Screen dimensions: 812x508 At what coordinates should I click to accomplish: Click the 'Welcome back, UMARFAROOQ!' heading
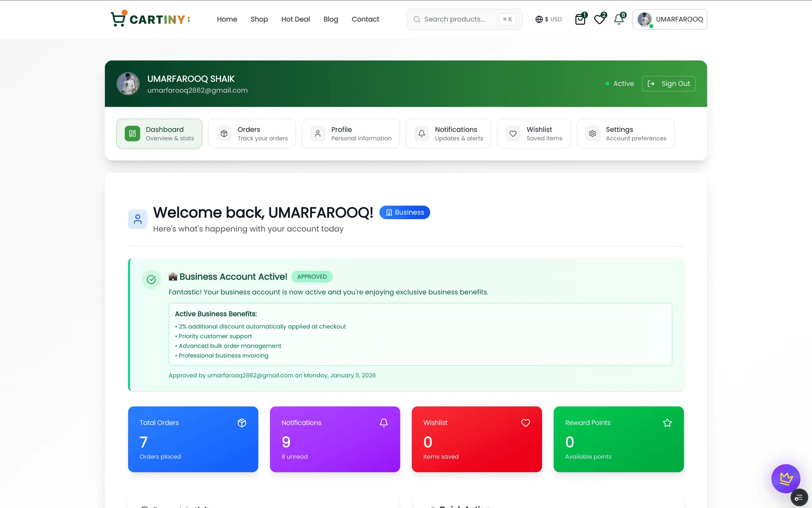point(263,213)
